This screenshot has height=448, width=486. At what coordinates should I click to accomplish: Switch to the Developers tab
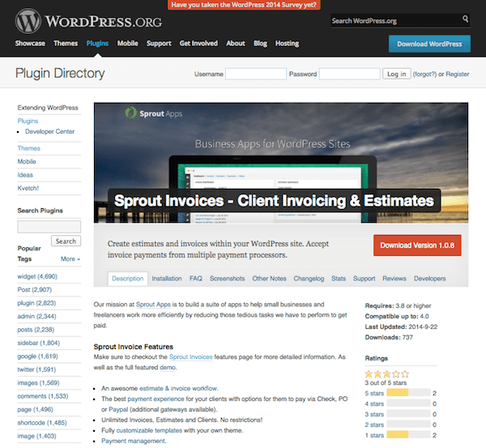pos(429,279)
